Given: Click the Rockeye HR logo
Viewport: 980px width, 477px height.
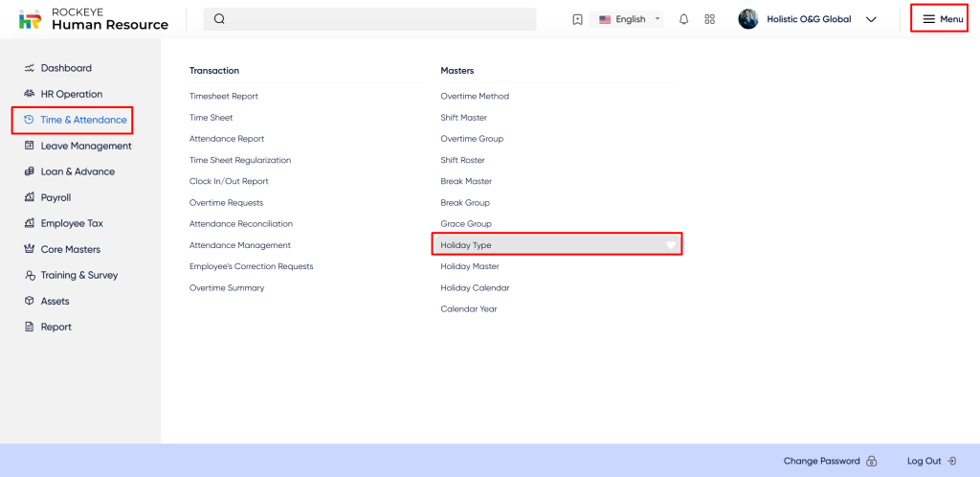Looking at the screenshot, I should pyautogui.click(x=30, y=19).
